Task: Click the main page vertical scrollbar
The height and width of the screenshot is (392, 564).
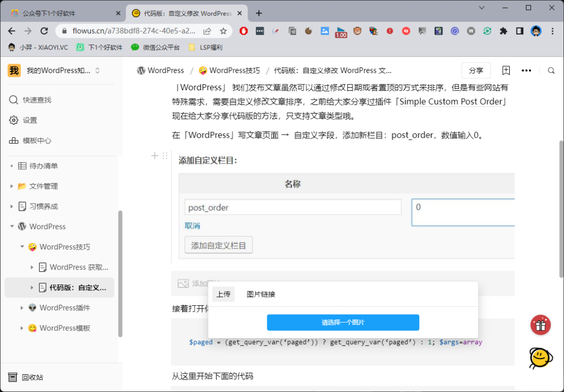Action: (561, 209)
